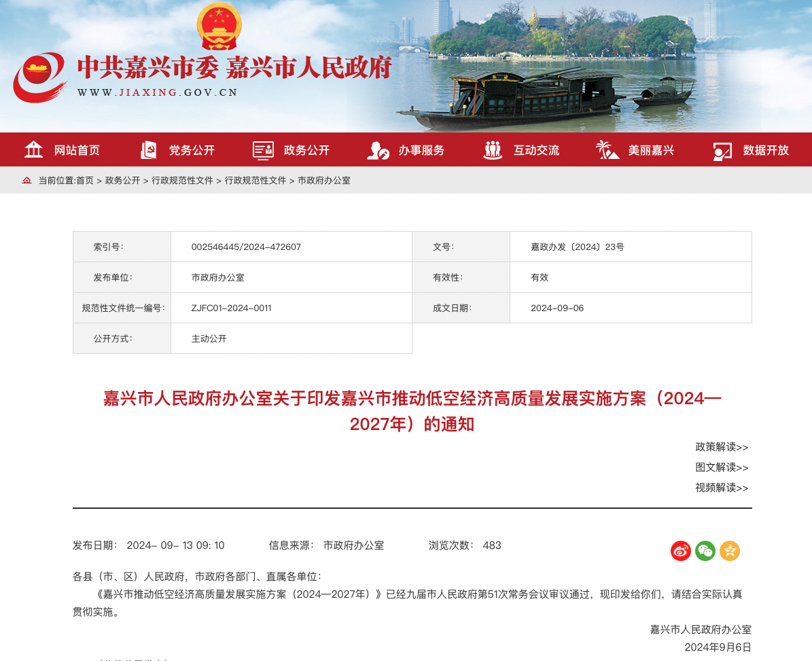Click the 互动交流 people icon

click(x=493, y=150)
